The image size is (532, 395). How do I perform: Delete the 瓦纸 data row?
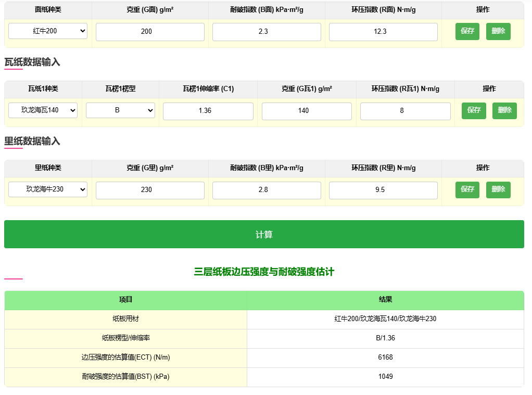pyautogui.click(x=504, y=110)
